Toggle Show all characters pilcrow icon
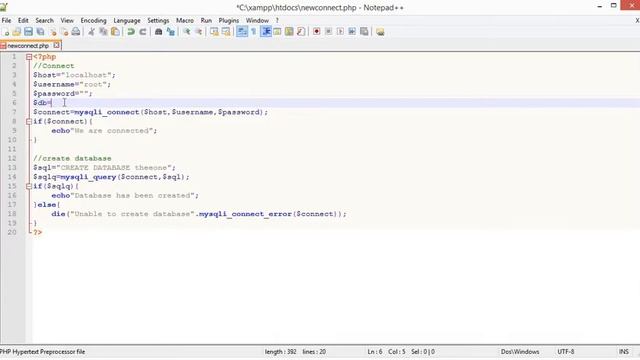This screenshot has width=640, height=360. pyautogui.click(x=253, y=32)
